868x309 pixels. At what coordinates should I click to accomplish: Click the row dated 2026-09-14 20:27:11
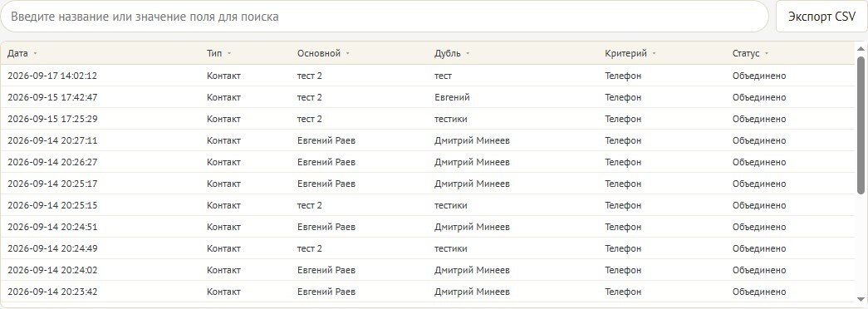(x=428, y=140)
